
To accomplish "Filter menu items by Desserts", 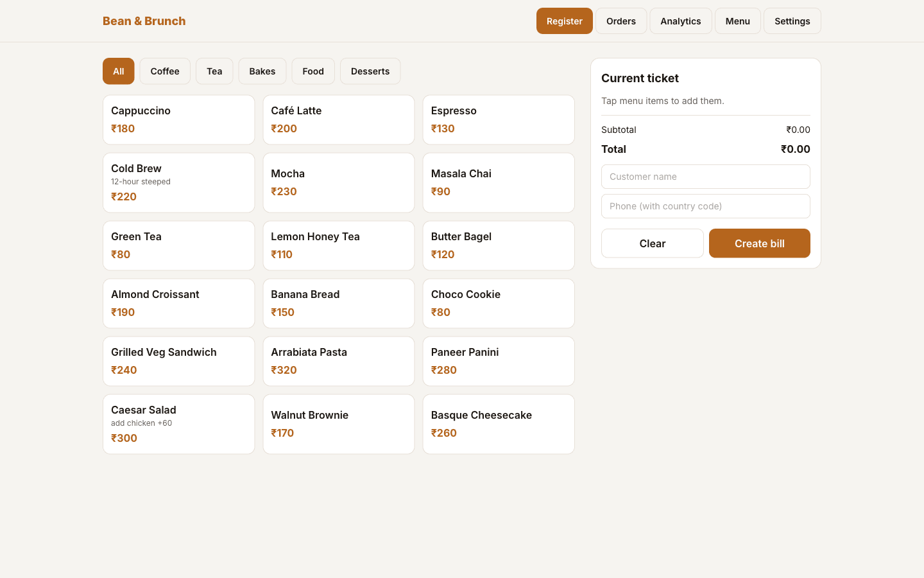I will [x=370, y=71].
